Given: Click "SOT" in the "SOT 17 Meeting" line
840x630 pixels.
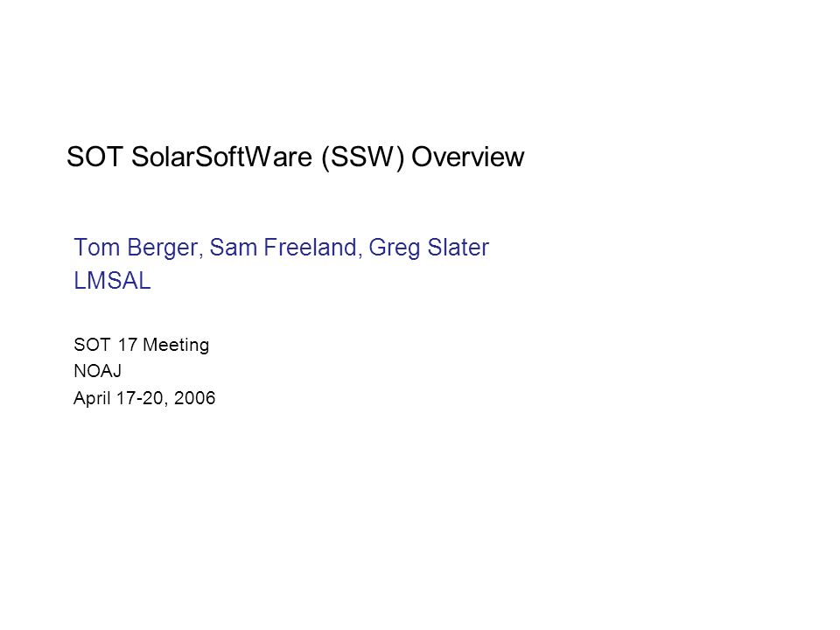Looking at the screenshot, I should [92, 345].
